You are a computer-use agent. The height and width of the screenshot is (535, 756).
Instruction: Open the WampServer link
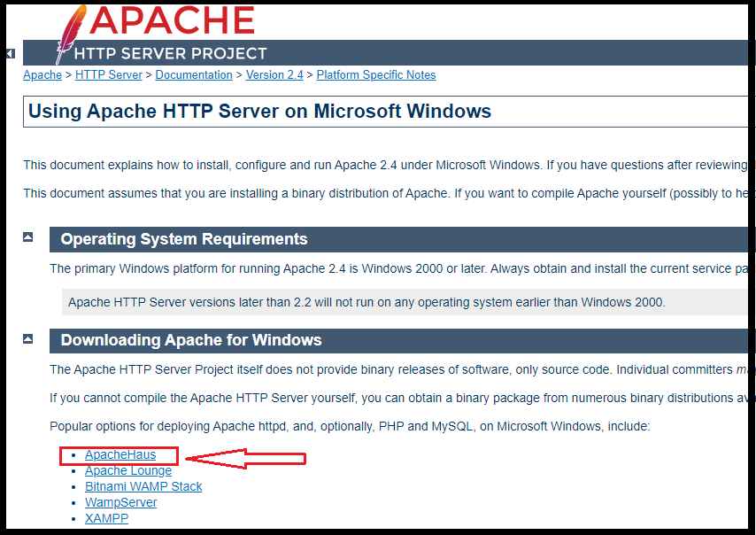120,502
